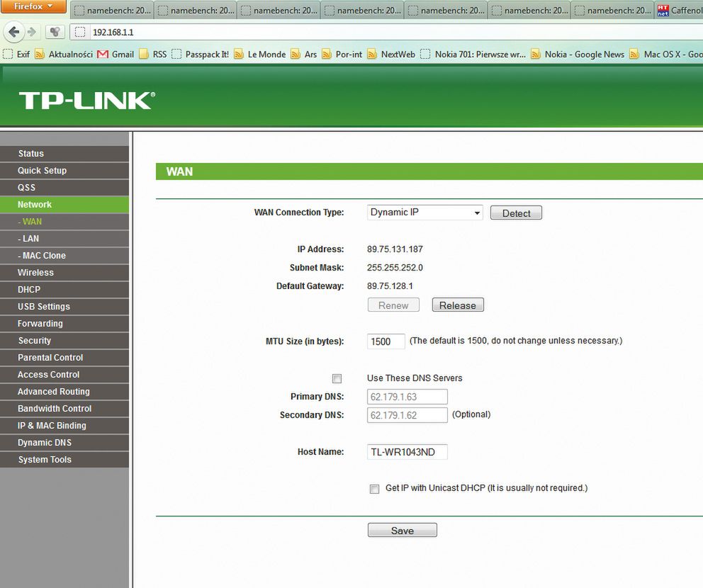Open USB Settings in sidebar
Viewport: 703px width, 588px height.
[x=64, y=307]
